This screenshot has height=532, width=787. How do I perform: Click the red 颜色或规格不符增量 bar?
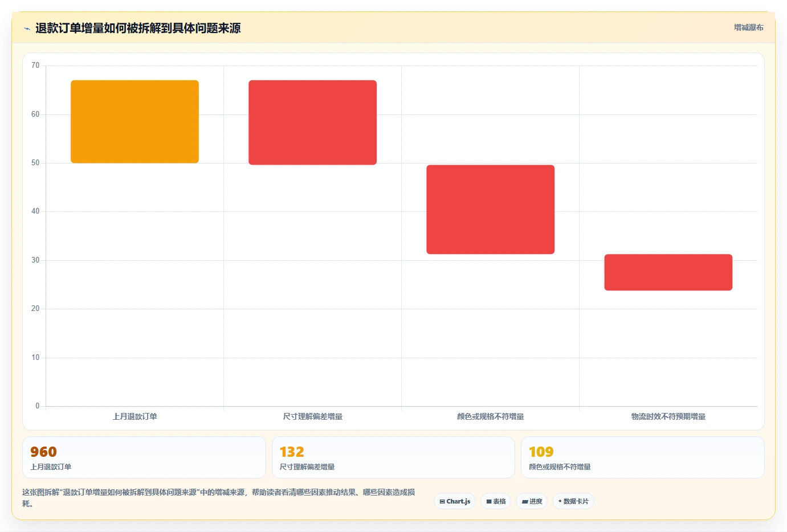[x=490, y=209]
